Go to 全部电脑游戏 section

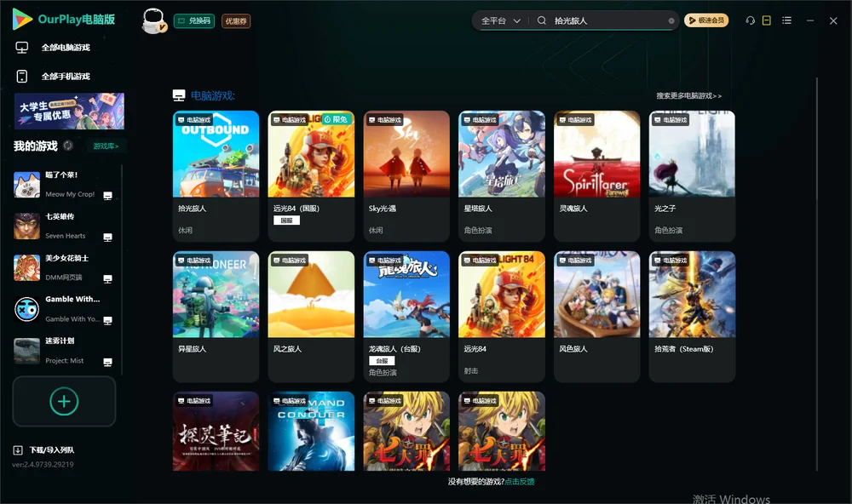coord(66,48)
